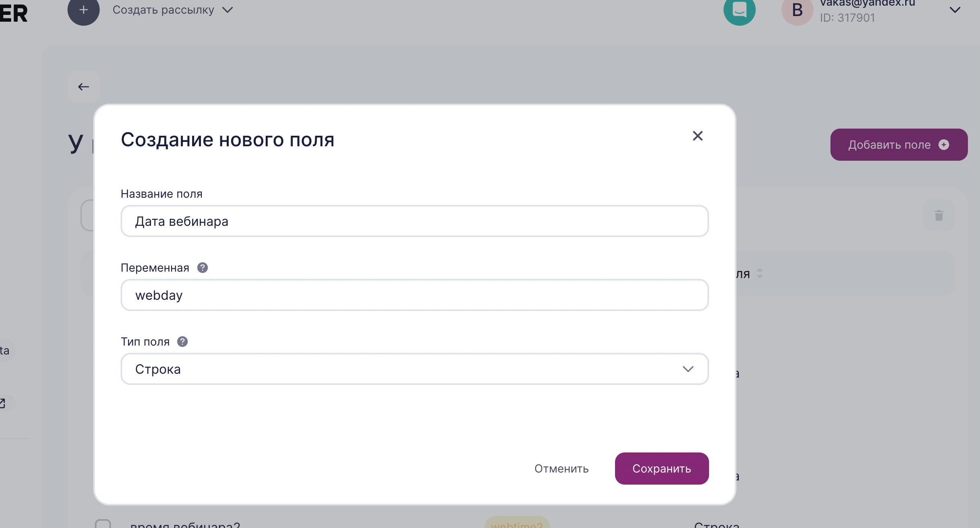Click the Добавить поле button
Viewport: 980px width, 528px height.
pos(899,145)
